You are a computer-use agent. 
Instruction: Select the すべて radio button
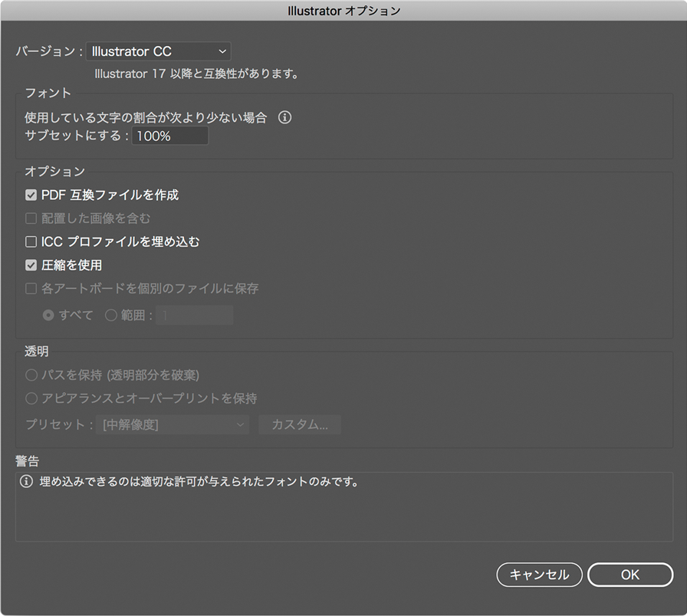click(49, 315)
